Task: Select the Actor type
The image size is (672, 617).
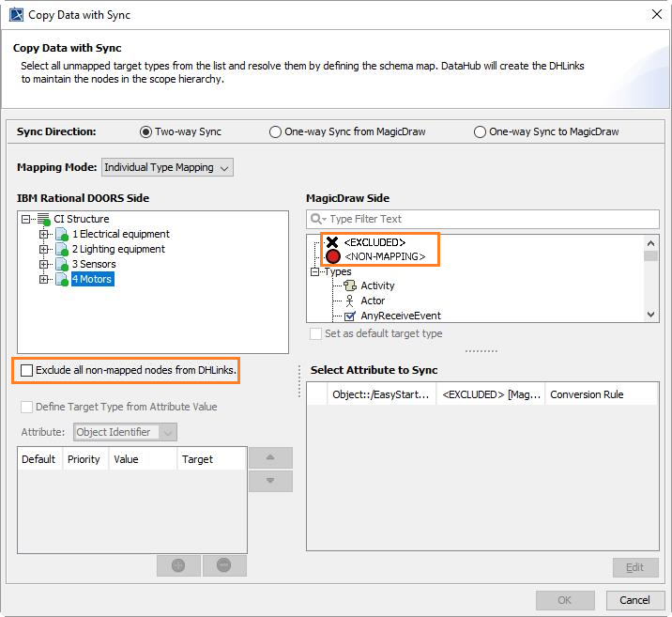Action: (x=373, y=301)
